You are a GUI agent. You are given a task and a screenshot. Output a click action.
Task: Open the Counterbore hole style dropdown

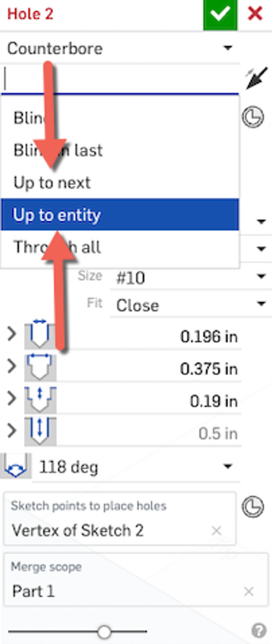tap(120, 48)
